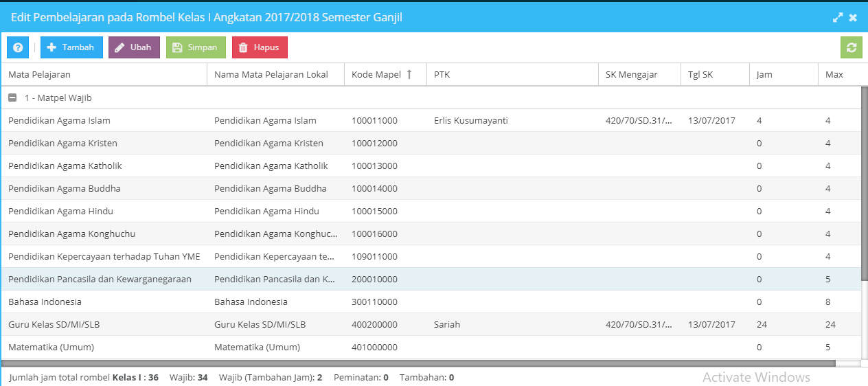Click the horizontal scrollbar below the table

[418, 363]
